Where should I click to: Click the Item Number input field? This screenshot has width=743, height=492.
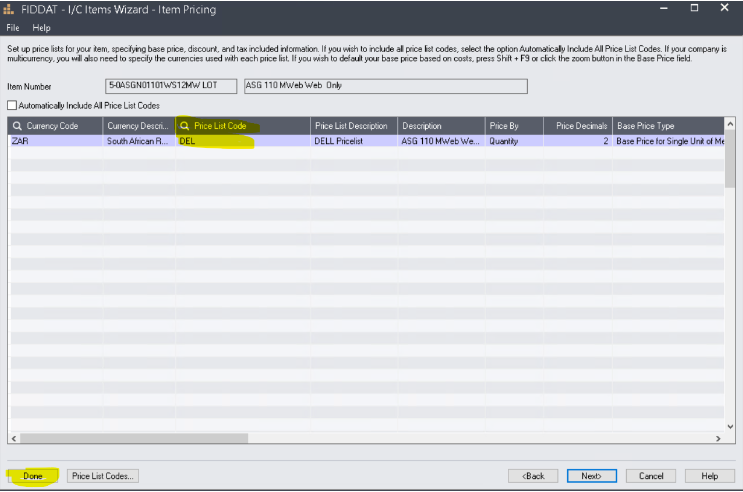170,86
